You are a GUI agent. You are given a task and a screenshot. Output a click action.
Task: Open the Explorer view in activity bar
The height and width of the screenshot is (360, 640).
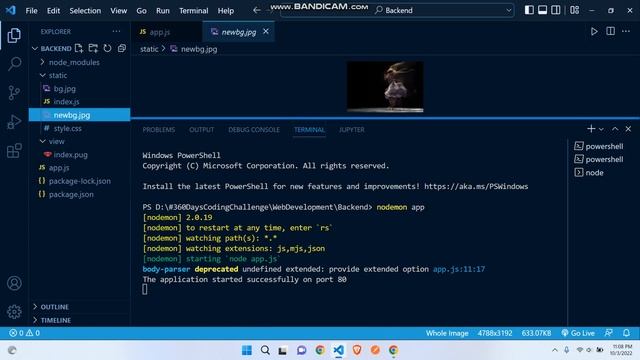[x=14, y=36]
